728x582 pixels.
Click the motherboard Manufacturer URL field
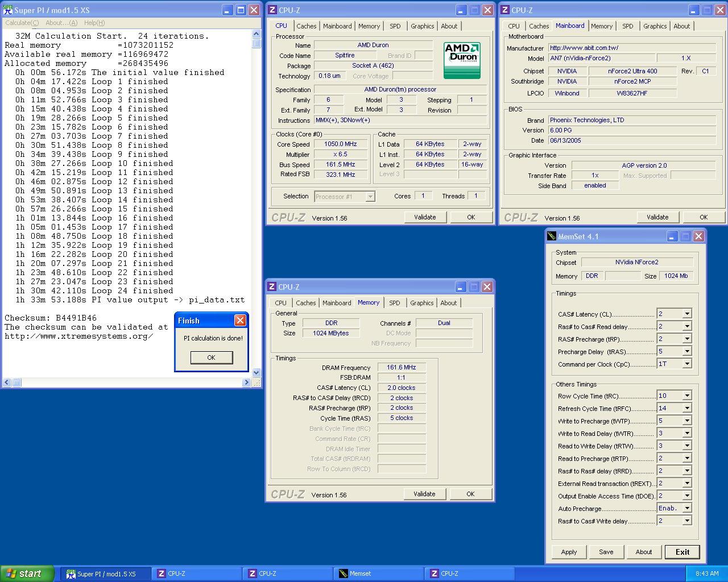pyautogui.click(x=632, y=48)
